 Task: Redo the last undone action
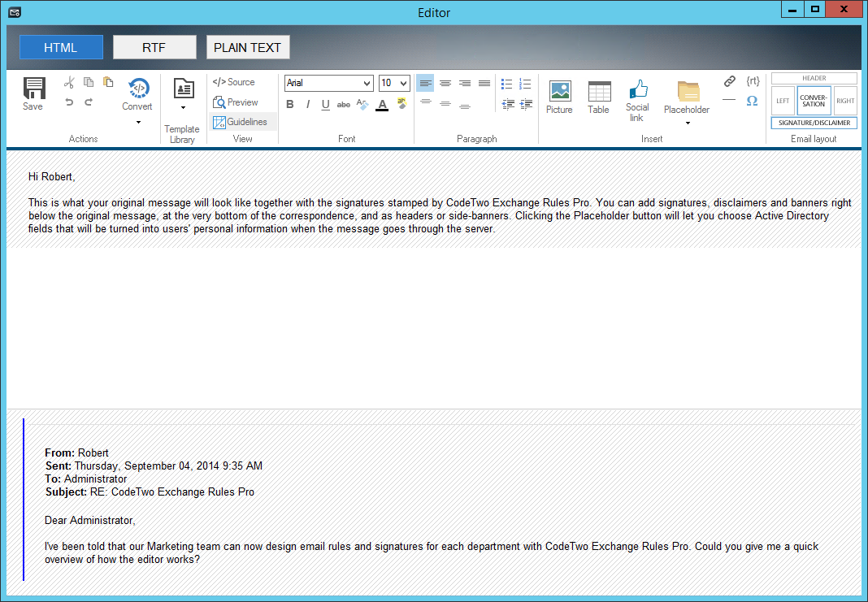tap(89, 102)
